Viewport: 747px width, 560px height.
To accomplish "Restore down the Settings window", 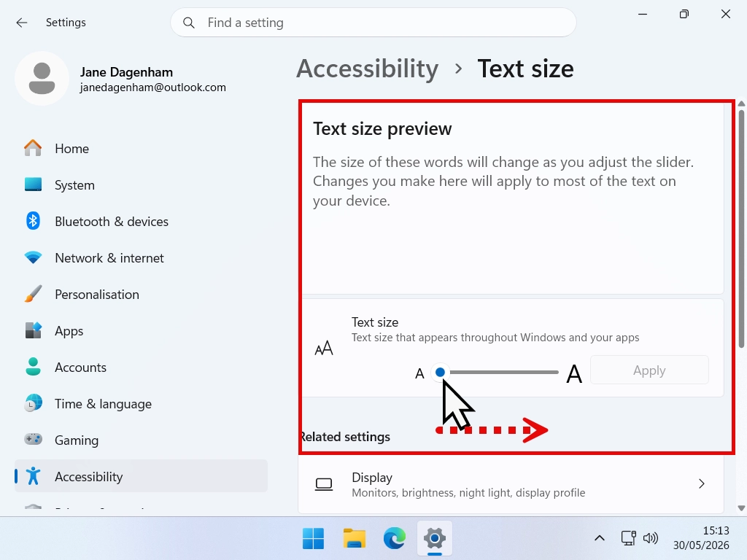I will pyautogui.click(x=684, y=15).
